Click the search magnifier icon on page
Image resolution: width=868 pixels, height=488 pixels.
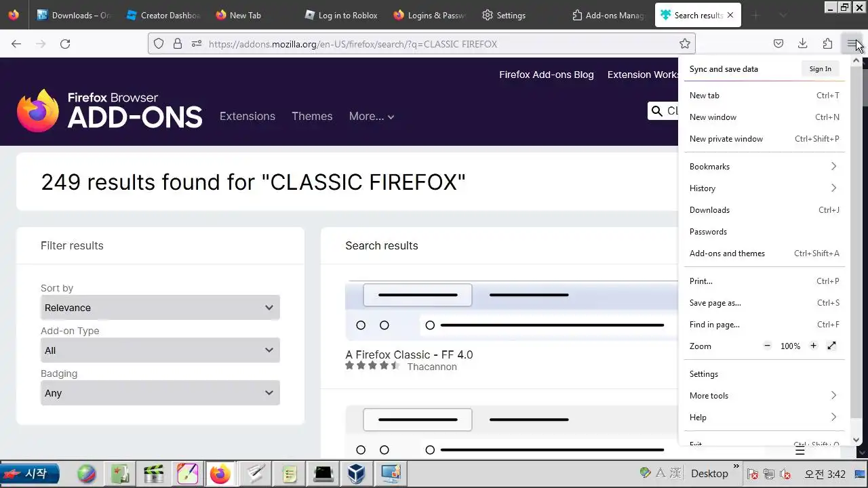pyautogui.click(x=656, y=111)
